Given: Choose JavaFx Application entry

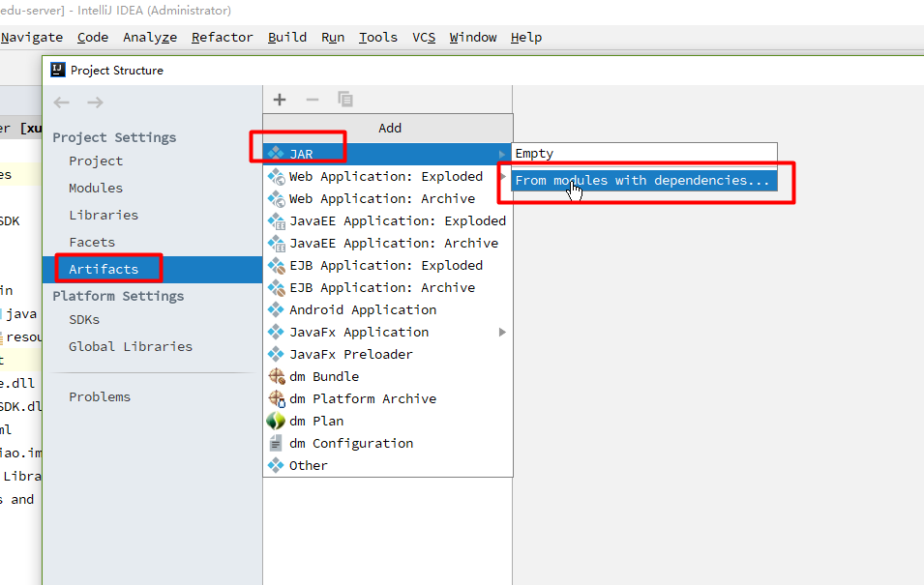Looking at the screenshot, I should (388, 333).
